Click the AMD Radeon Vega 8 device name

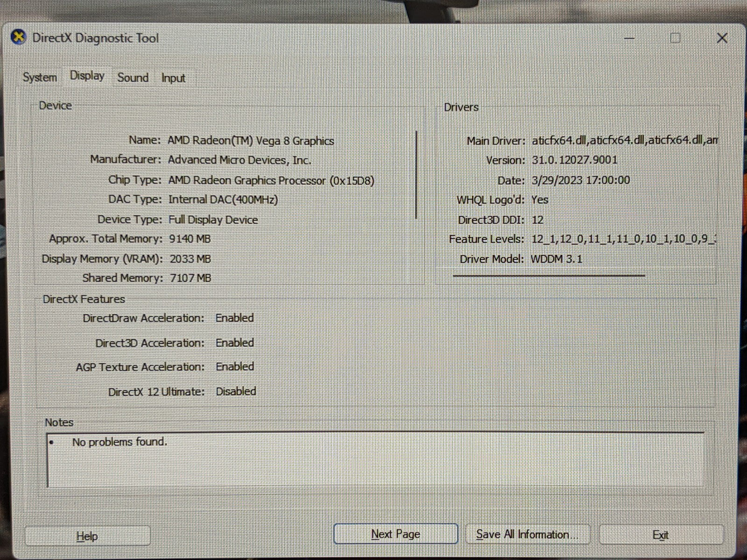251,141
